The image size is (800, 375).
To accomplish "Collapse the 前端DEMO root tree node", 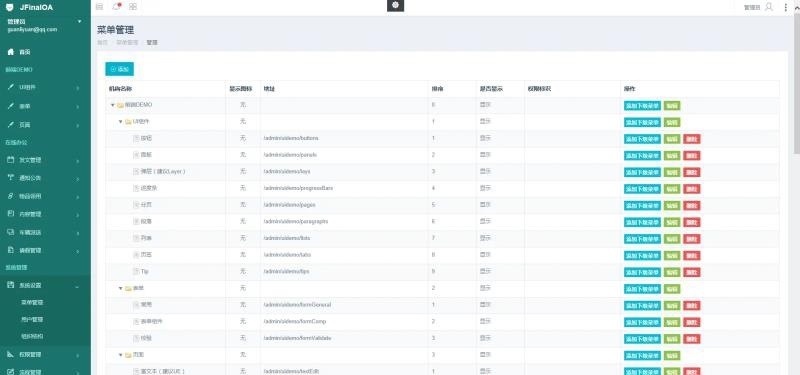I will 112,105.
